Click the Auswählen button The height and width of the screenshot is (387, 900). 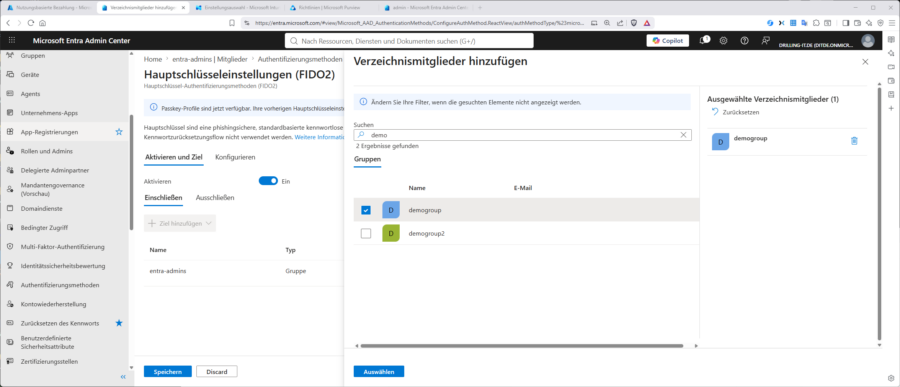[x=379, y=371]
